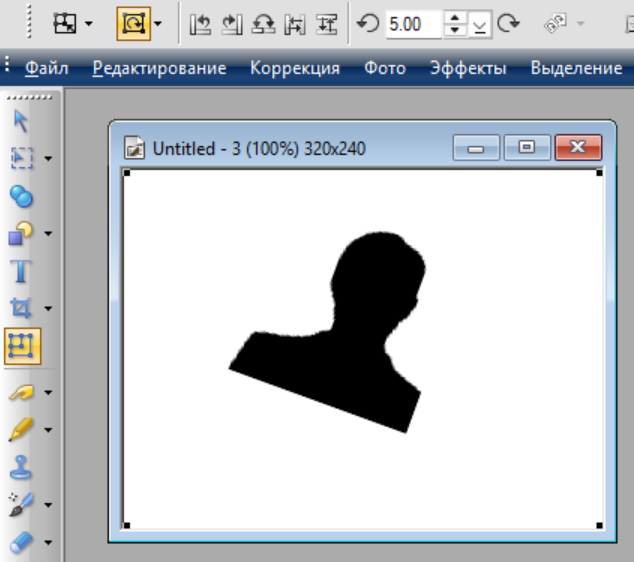This screenshot has height=562, width=634.
Task: Rotate clockwise by set angle
Action: tap(508, 23)
